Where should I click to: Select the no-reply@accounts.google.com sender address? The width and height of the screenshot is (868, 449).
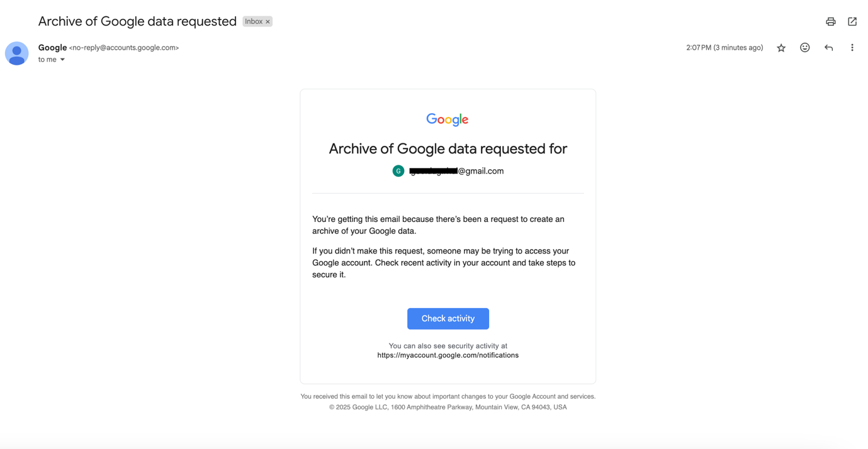(124, 48)
